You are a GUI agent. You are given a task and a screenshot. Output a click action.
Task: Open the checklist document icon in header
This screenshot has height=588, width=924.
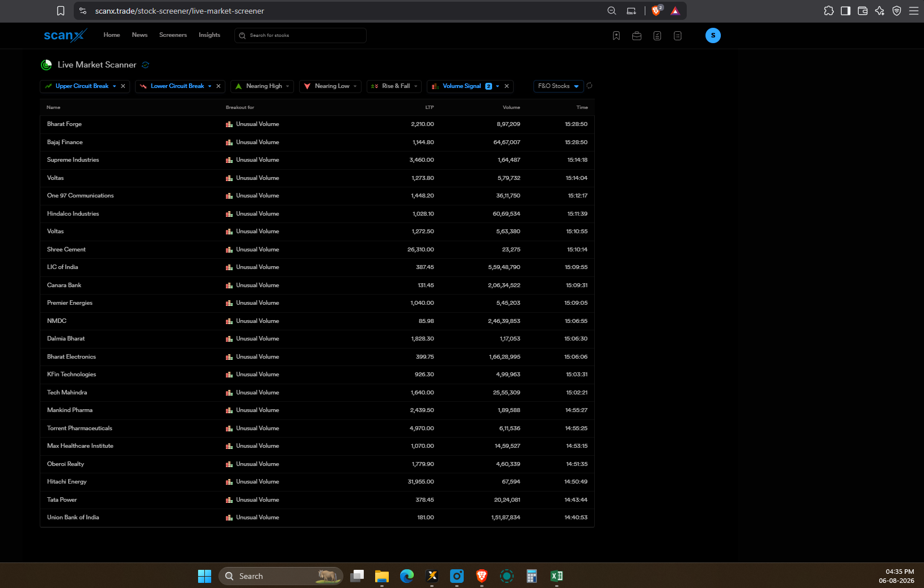(657, 36)
